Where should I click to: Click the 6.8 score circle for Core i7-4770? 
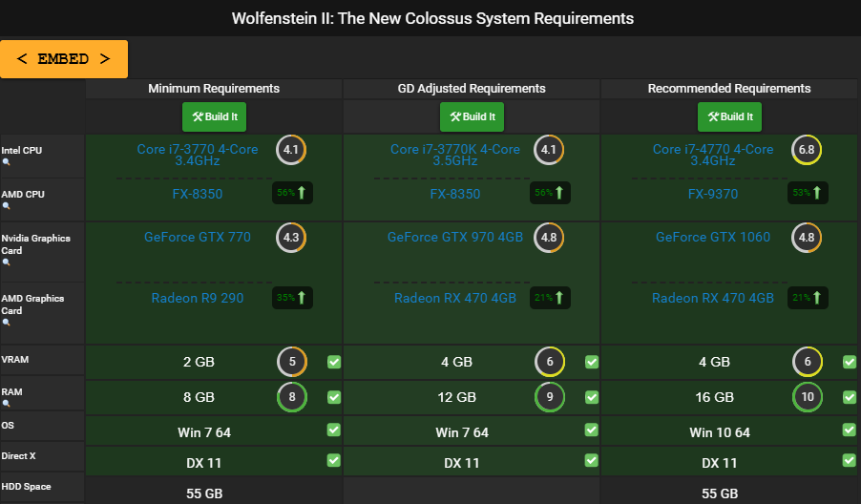pos(807,150)
